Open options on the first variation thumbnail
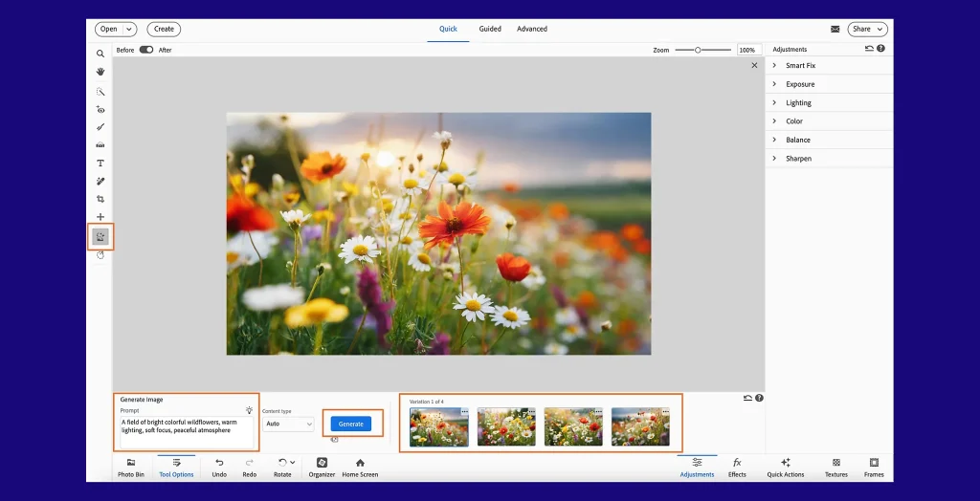 [x=464, y=412]
